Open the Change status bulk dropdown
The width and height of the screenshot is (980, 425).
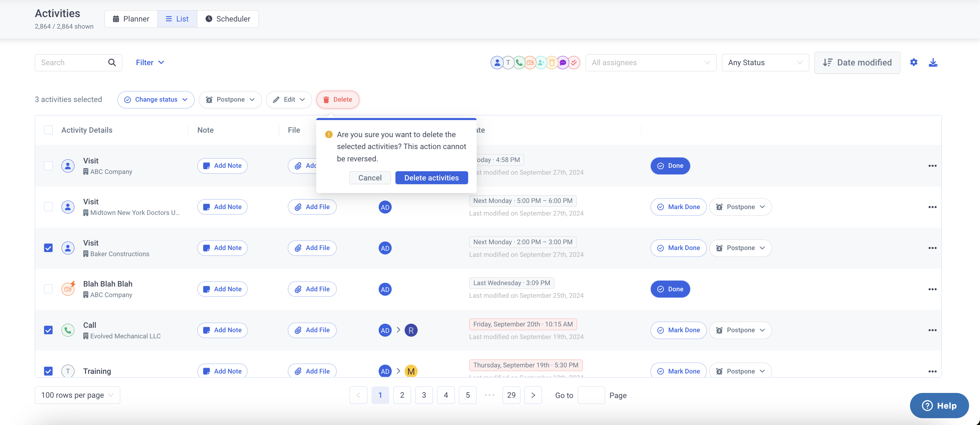(156, 100)
